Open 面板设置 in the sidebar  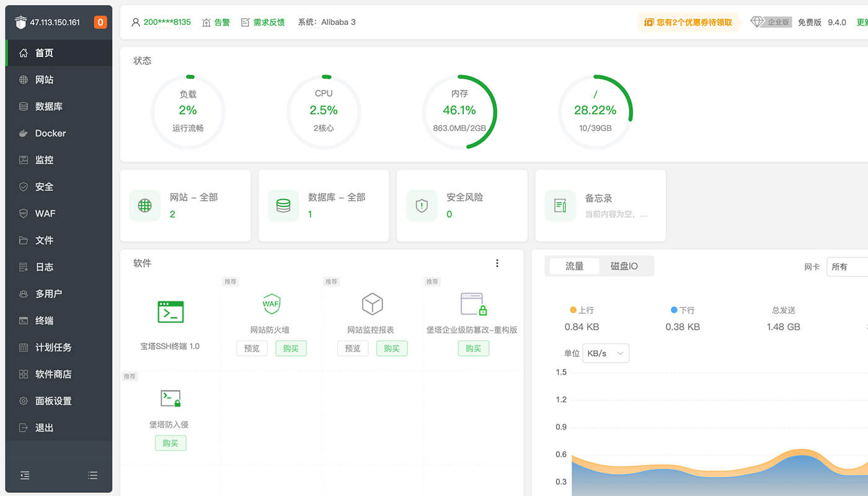click(59, 401)
